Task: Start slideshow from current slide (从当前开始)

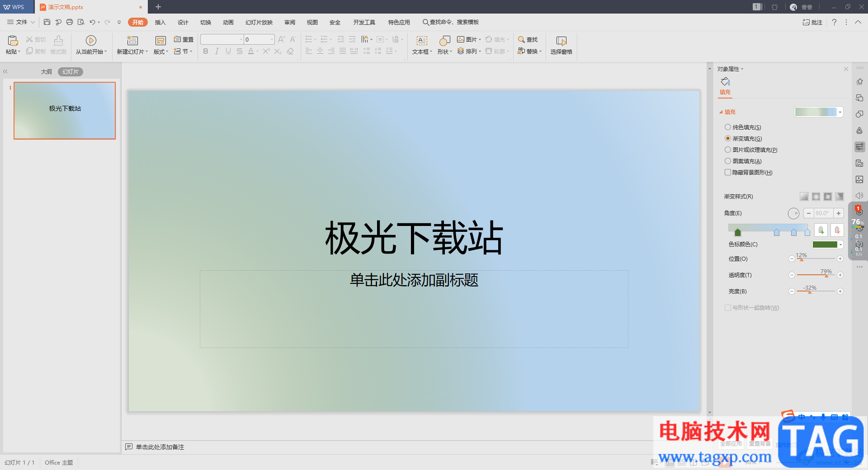Action: (91, 45)
